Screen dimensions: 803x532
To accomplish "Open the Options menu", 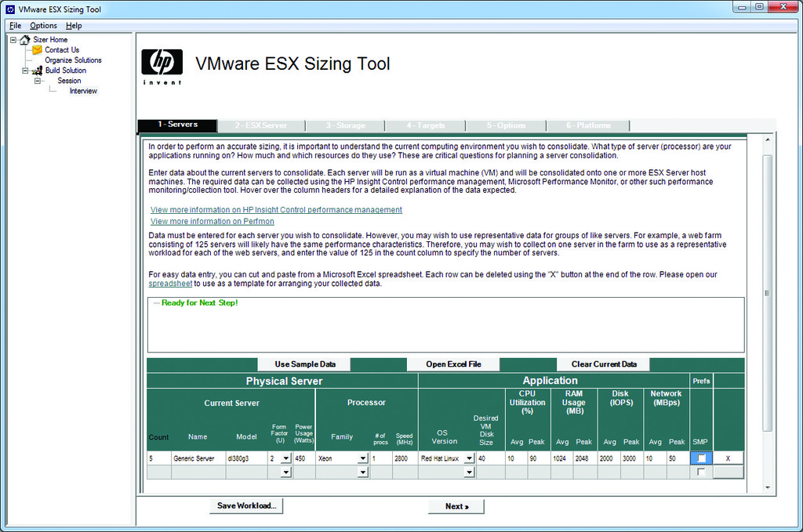I will pyautogui.click(x=43, y=26).
